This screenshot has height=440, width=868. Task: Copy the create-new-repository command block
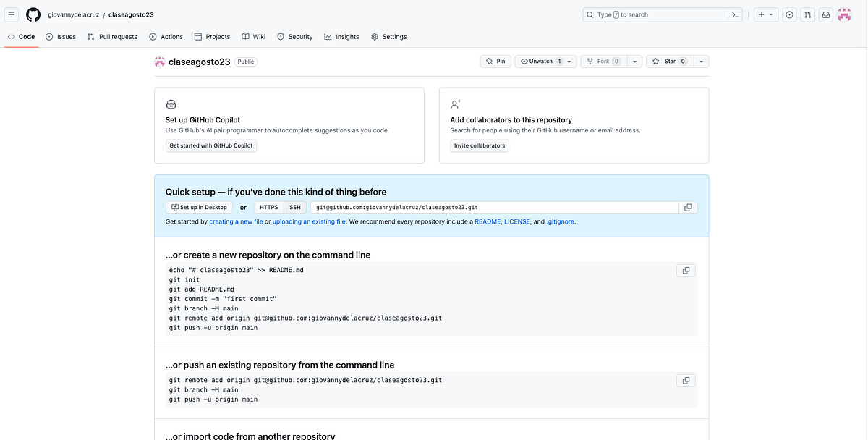click(685, 270)
